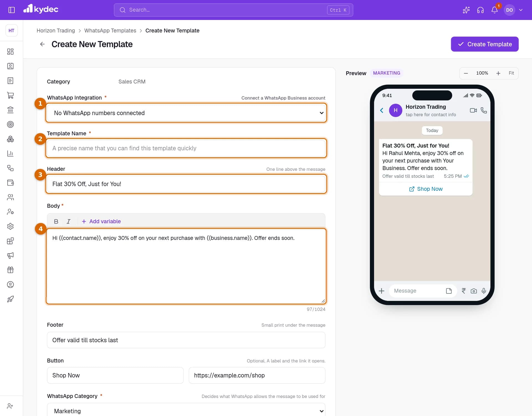Viewport: 532px width, 416px height.
Task: Open the bank building sidebar icon
Action: pyautogui.click(x=10, y=110)
